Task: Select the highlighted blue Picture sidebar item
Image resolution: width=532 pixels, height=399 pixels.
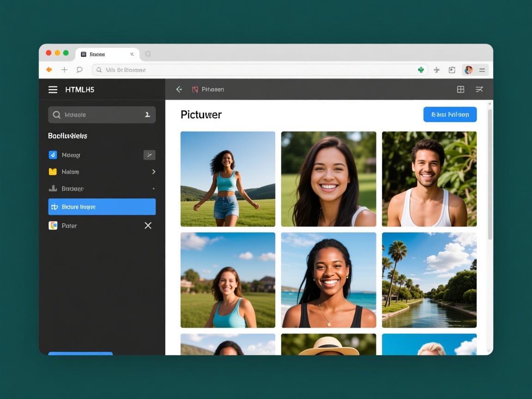Action: click(102, 207)
